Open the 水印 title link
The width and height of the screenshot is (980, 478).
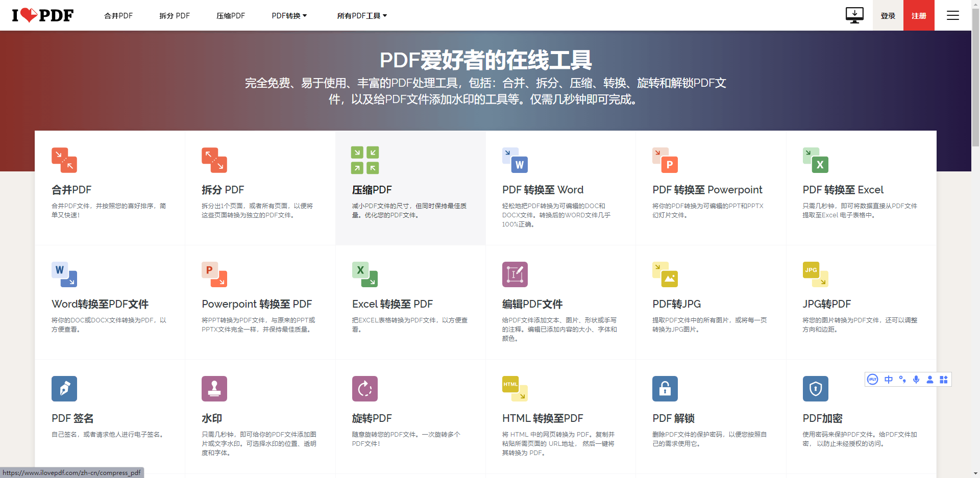(x=212, y=418)
